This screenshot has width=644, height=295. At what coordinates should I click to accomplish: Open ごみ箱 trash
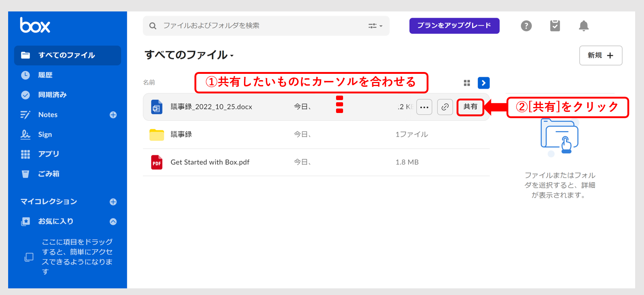click(x=49, y=174)
